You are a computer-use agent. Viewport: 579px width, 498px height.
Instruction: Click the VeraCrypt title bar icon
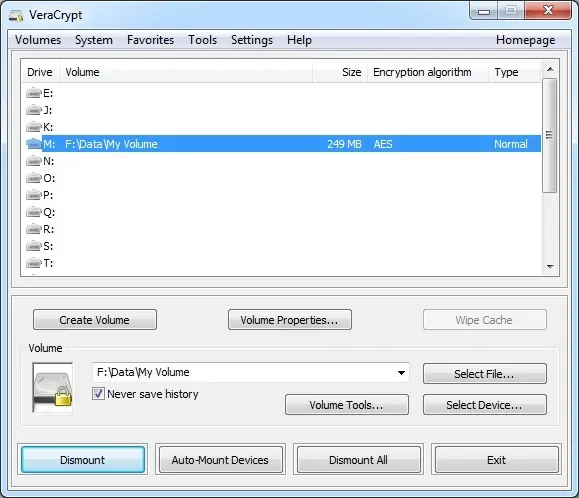tap(16, 16)
